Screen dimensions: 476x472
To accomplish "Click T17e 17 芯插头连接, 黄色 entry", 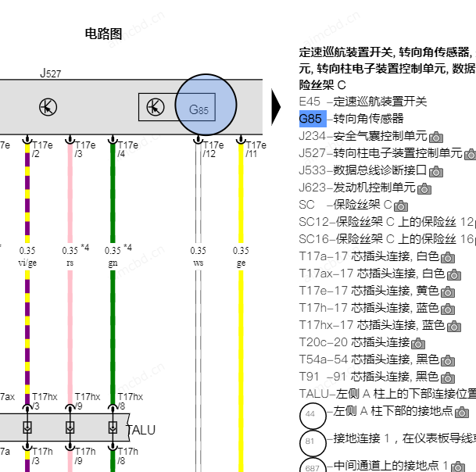I will click(x=369, y=291).
